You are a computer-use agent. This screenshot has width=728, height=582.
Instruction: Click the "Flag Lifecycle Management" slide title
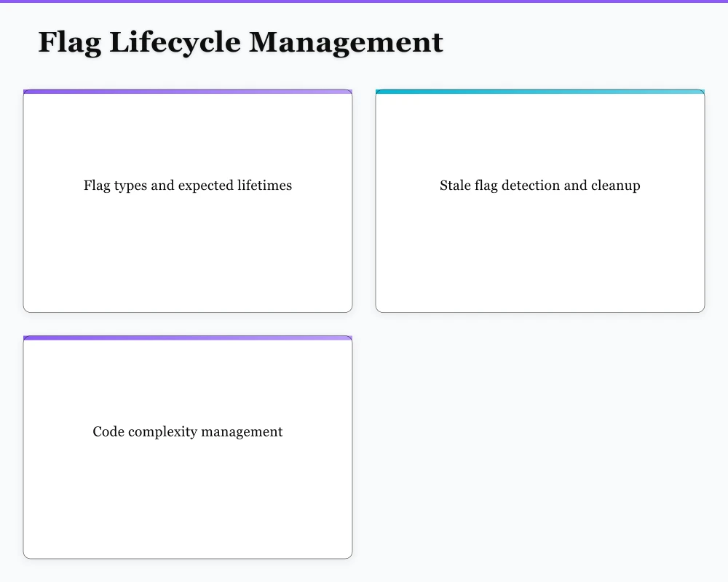tap(240, 42)
